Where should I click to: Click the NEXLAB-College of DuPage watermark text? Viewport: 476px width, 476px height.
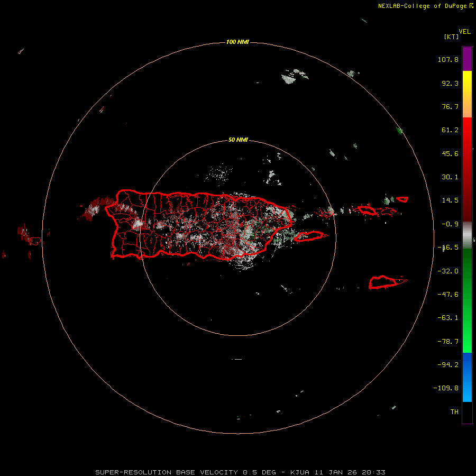426,6
